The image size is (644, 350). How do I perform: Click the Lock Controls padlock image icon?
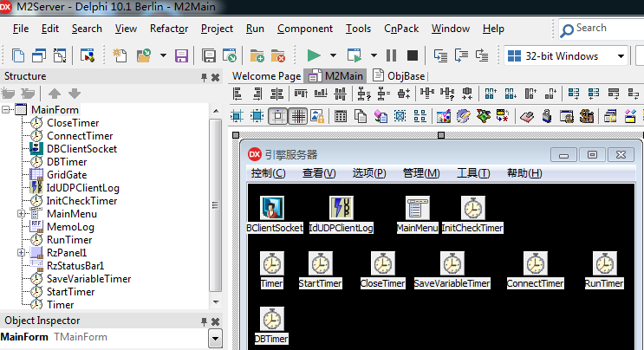(317, 117)
